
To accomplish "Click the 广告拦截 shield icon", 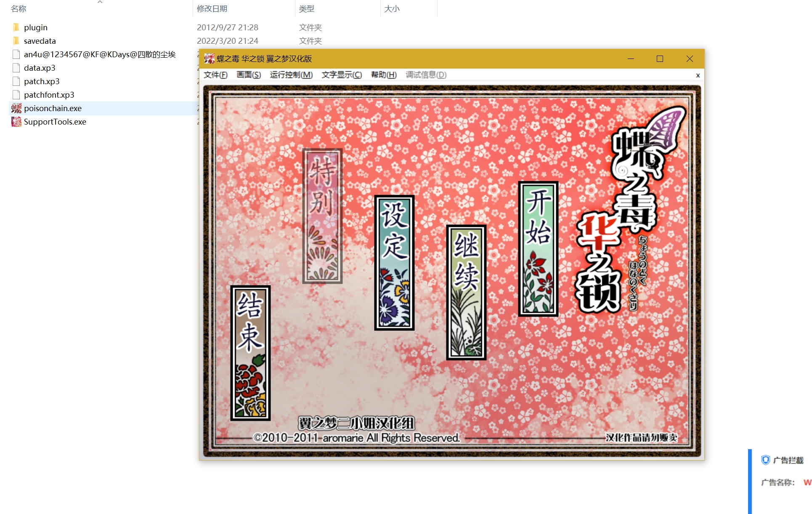I will [x=765, y=460].
